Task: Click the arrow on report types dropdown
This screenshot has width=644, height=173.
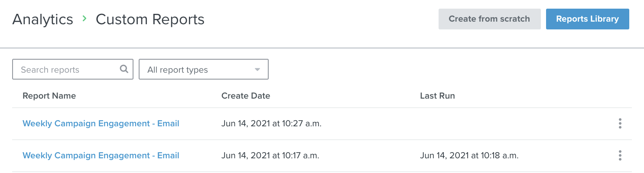Action: pyautogui.click(x=257, y=70)
